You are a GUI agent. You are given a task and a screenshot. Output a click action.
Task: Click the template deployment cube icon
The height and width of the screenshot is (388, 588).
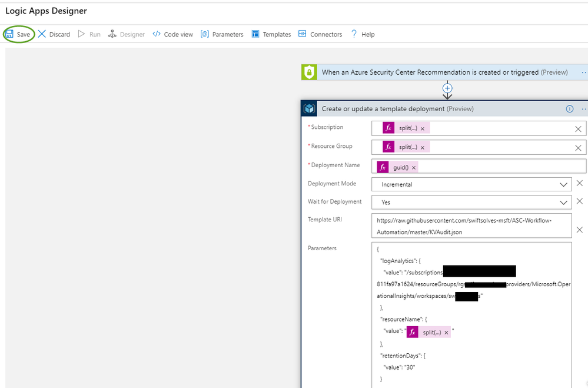(x=310, y=109)
